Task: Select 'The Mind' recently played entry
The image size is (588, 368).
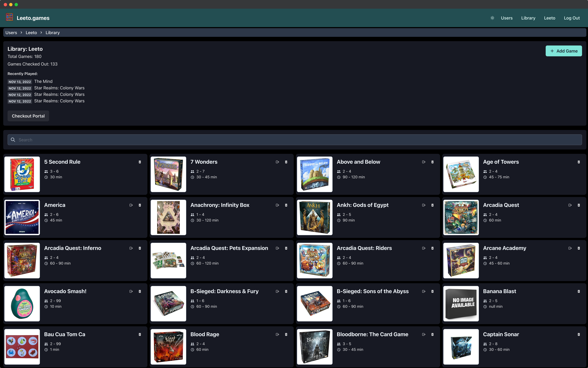Action: tap(43, 81)
